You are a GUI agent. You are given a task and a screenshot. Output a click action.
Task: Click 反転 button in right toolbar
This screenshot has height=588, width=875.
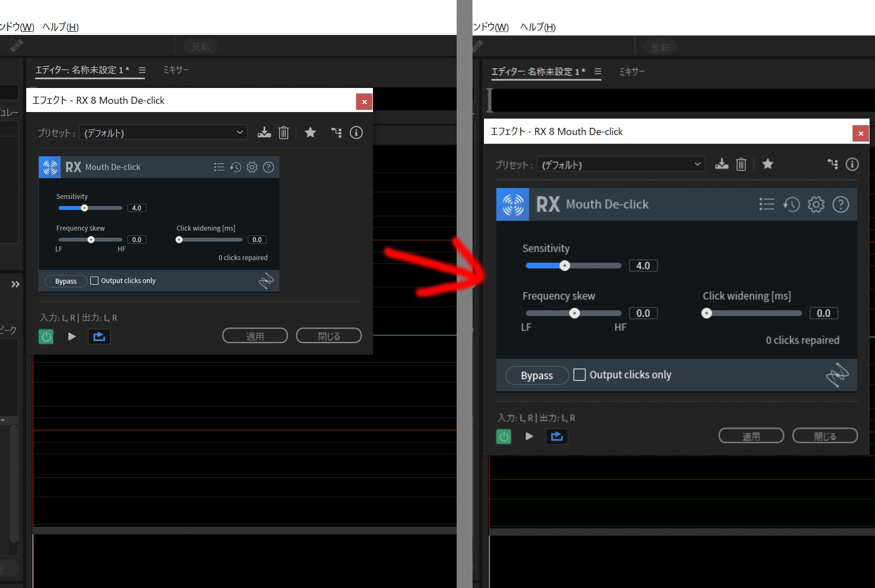pyautogui.click(x=661, y=48)
